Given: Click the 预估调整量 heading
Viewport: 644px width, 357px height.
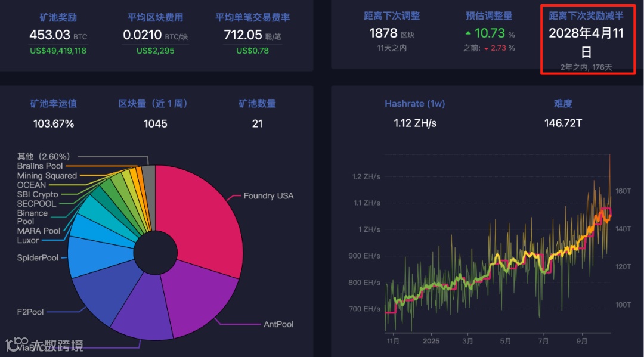Looking at the screenshot, I should [x=489, y=16].
